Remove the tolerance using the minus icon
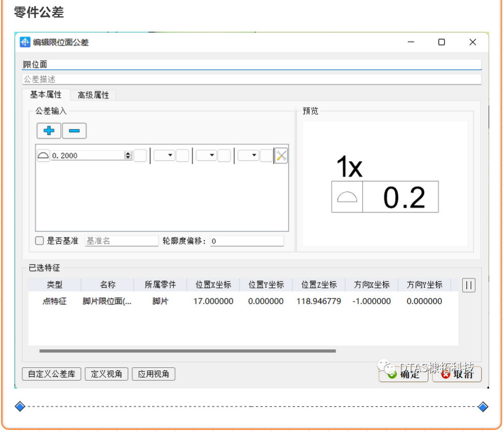Screen dimensions: 504x432 click(74, 131)
